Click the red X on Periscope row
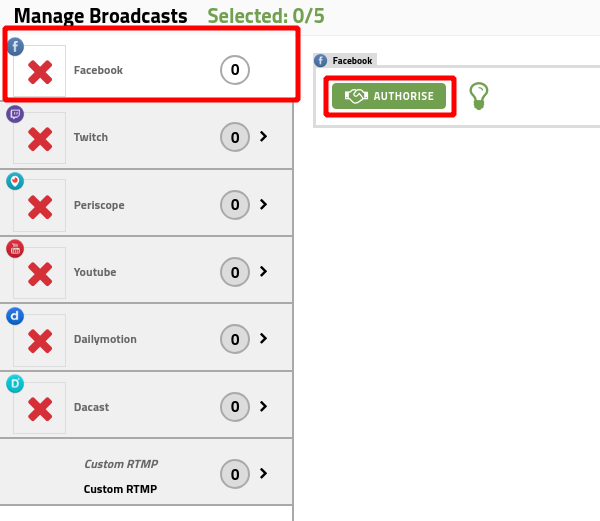Viewport: 600px width, 521px height. (x=40, y=207)
